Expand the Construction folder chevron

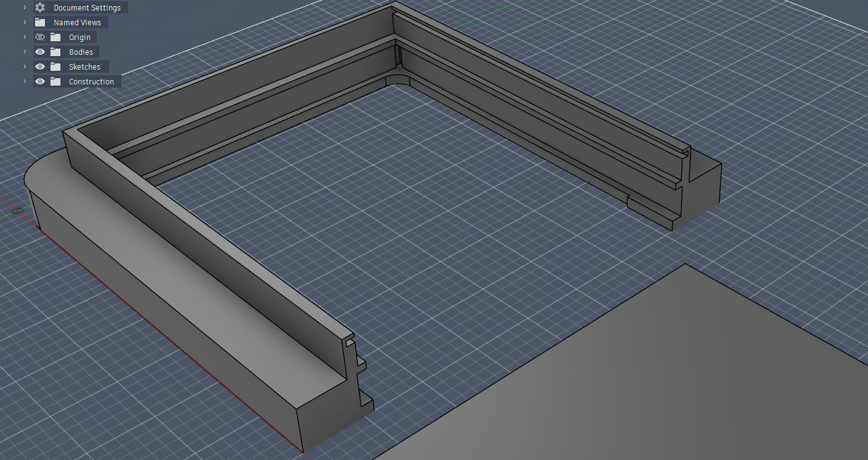coord(25,81)
